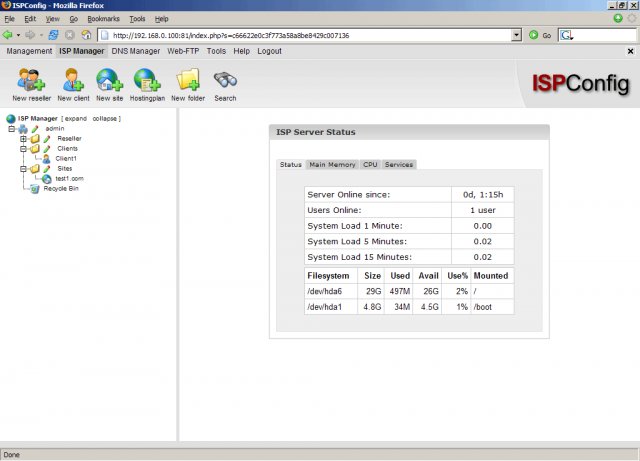Open the URL bar history dropdown
Image resolution: width=640 pixels, height=461 pixels.
coord(516,34)
